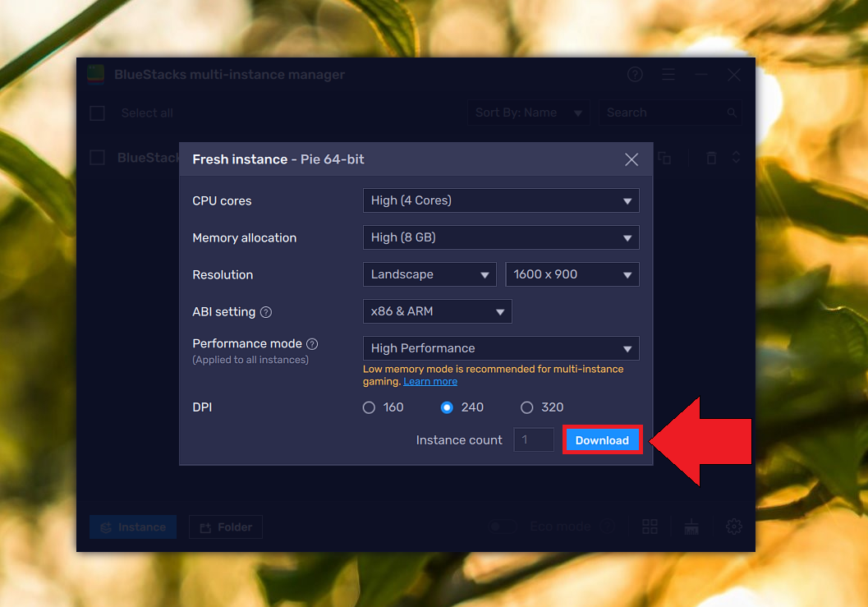Open the CPU cores dropdown
The width and height of the screenshot is (868, 607).
click(x=501, y=200)
